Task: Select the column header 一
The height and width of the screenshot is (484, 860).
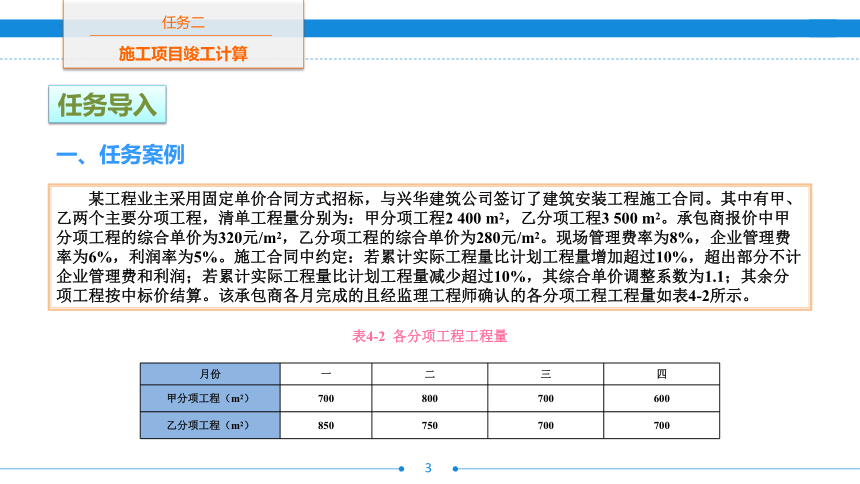Action: [326, 374]
